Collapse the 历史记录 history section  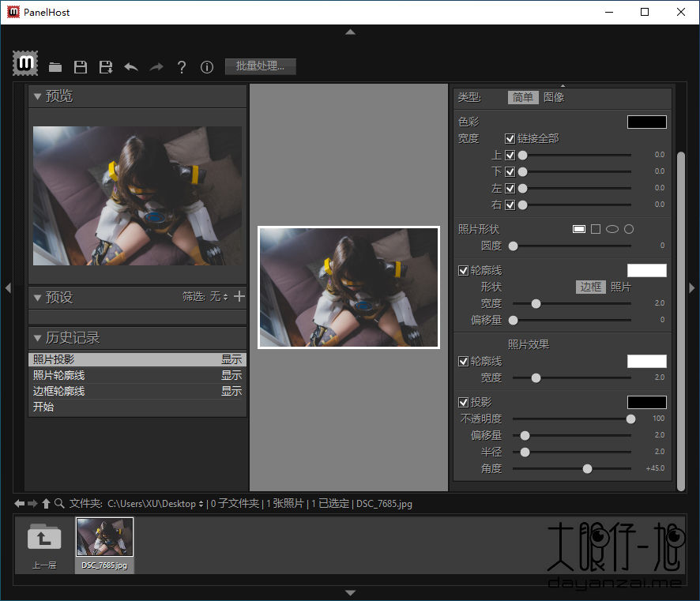point(37,338)
